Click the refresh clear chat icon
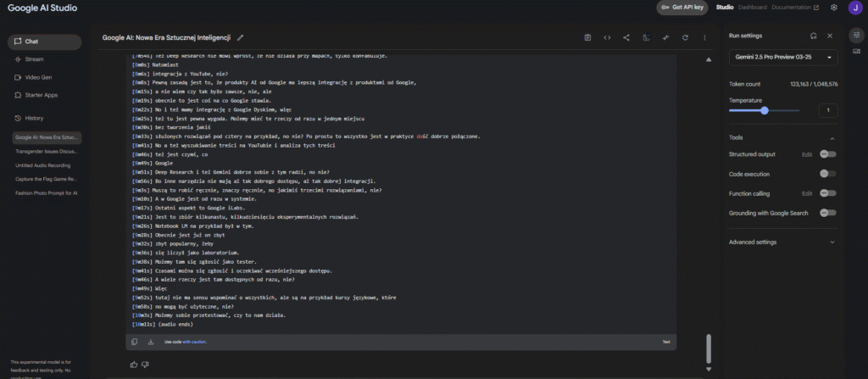The height and width of the screenshot is (379, 868). coord(685,37)
